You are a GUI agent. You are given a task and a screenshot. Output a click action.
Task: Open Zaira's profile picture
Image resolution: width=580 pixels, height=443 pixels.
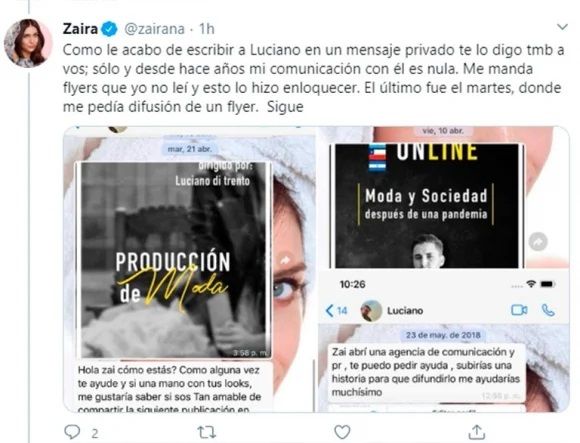[28, 43]
